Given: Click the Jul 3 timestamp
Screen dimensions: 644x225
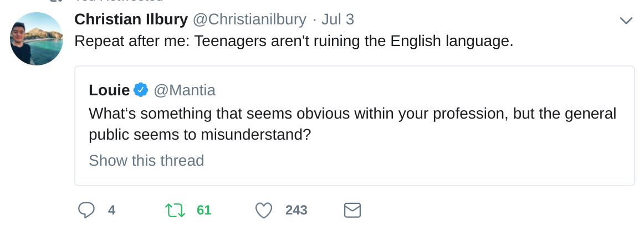Looking at the screenshot, I should [338, 20].
